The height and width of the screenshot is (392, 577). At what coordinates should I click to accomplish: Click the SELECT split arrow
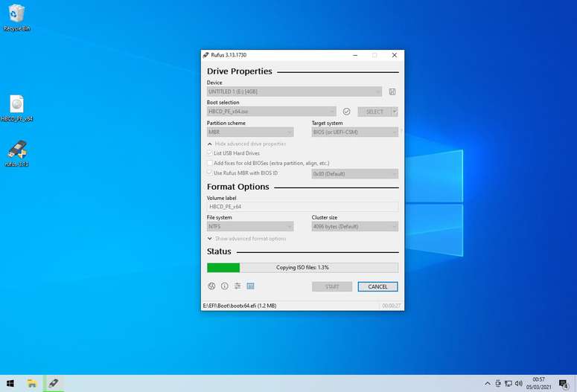(395, 112)
